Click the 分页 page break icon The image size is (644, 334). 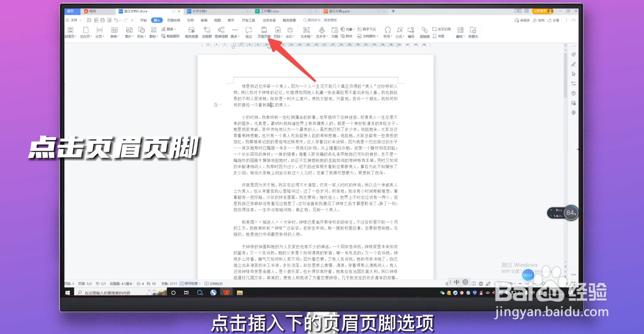tap(99, 33)
